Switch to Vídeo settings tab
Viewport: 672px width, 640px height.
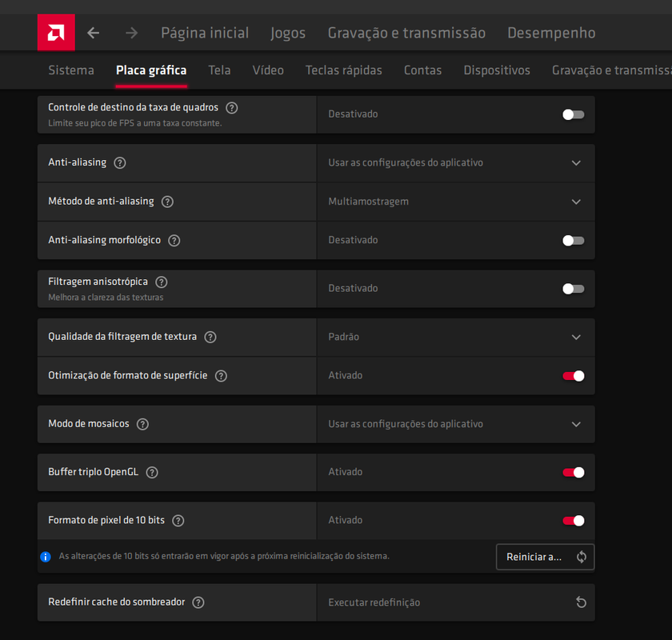tap(268, 70)
